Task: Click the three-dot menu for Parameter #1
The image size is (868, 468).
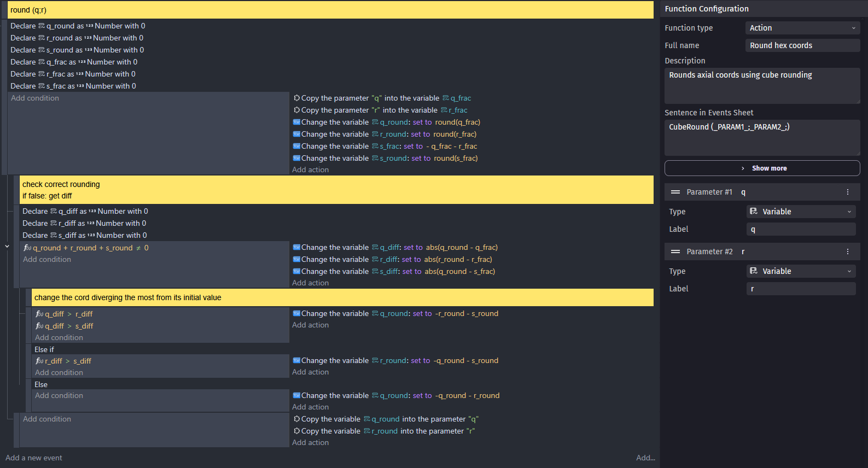Action: (x=847, y=192)
